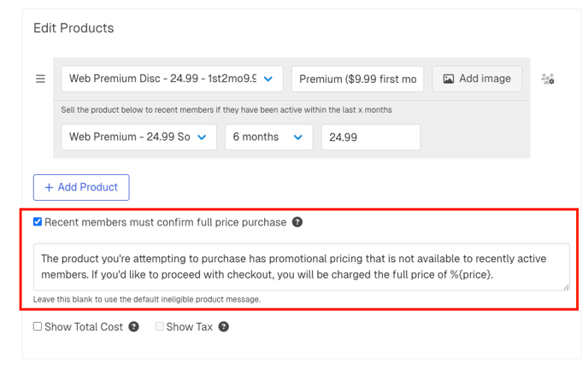The height and width of the screenshot is (369, 588).
Task: Click the plus icon on Add Product
Action: click(49, 188)
